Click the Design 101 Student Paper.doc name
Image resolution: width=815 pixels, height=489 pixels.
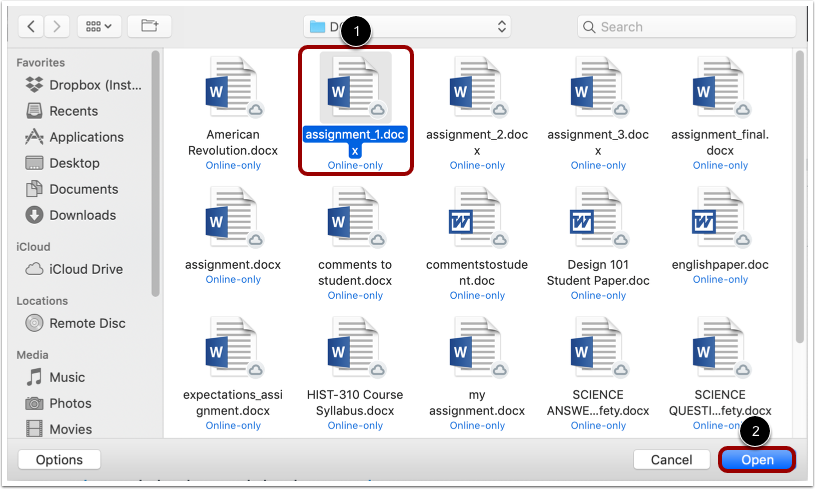[598, 272]
